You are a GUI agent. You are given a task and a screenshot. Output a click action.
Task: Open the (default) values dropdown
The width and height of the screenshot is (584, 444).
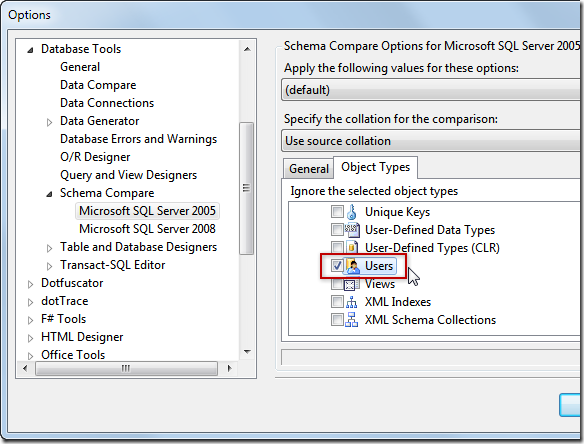(432, 90)
